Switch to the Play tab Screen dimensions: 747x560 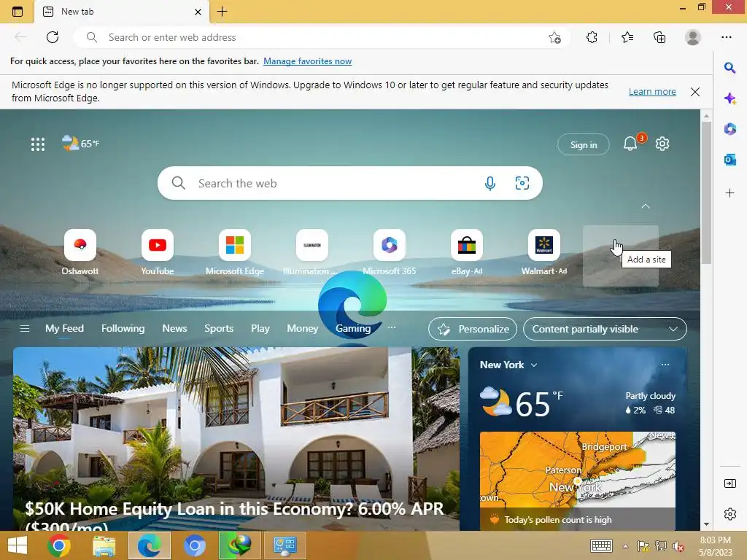[260, 329]
